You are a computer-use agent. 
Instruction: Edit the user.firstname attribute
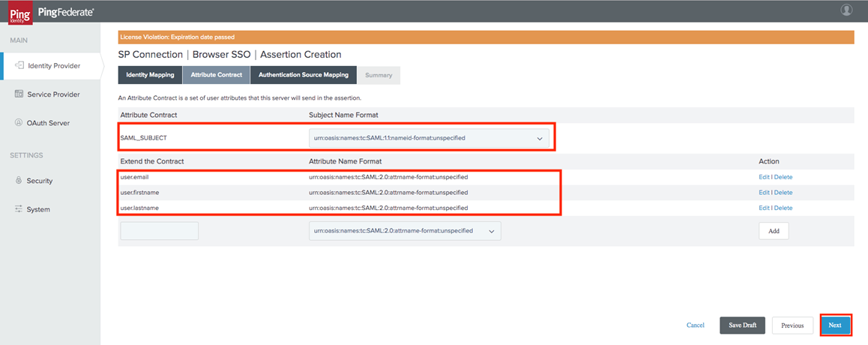[x=764, y=193]
